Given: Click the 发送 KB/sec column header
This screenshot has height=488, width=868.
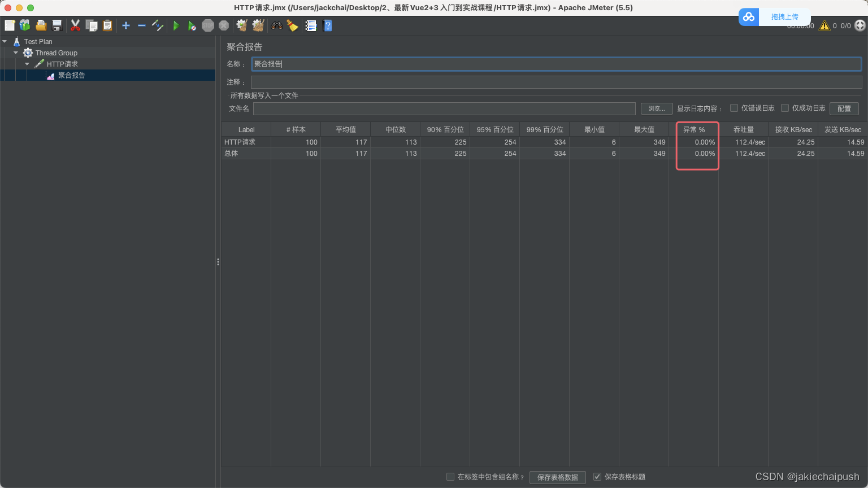Looking at the screenshot, I should [x=843, y=129].
